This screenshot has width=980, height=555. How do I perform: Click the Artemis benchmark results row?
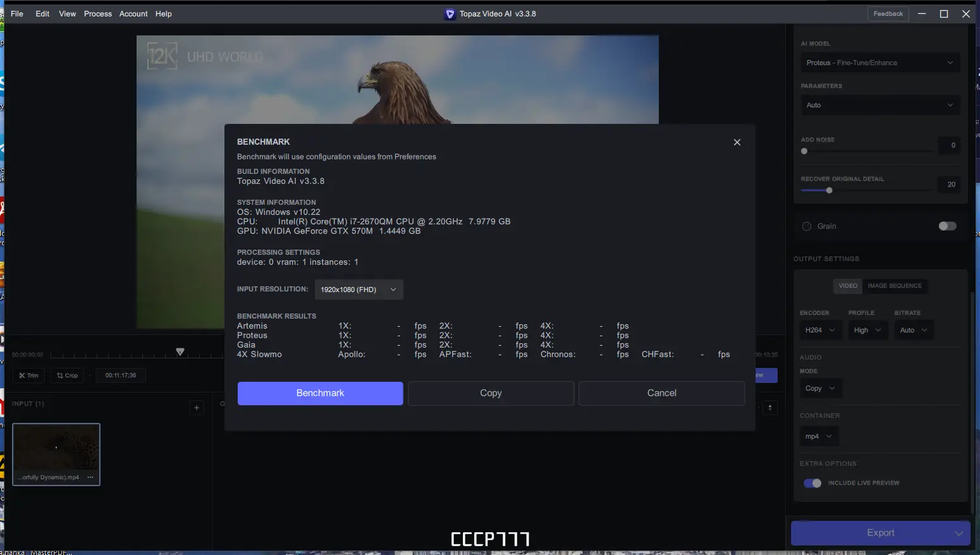click(x=433, y=326)
